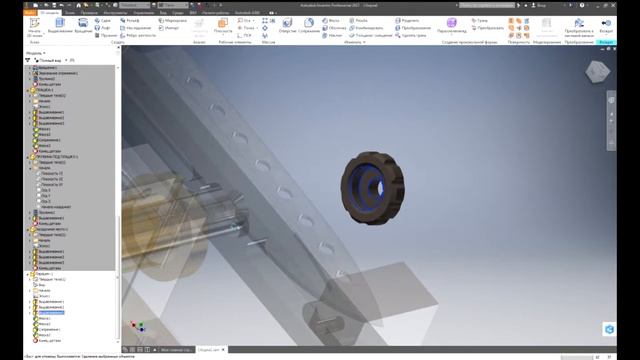Select the Вращение (Revolve) tool
Screen dimensions: 640x360
coord(83,25)
